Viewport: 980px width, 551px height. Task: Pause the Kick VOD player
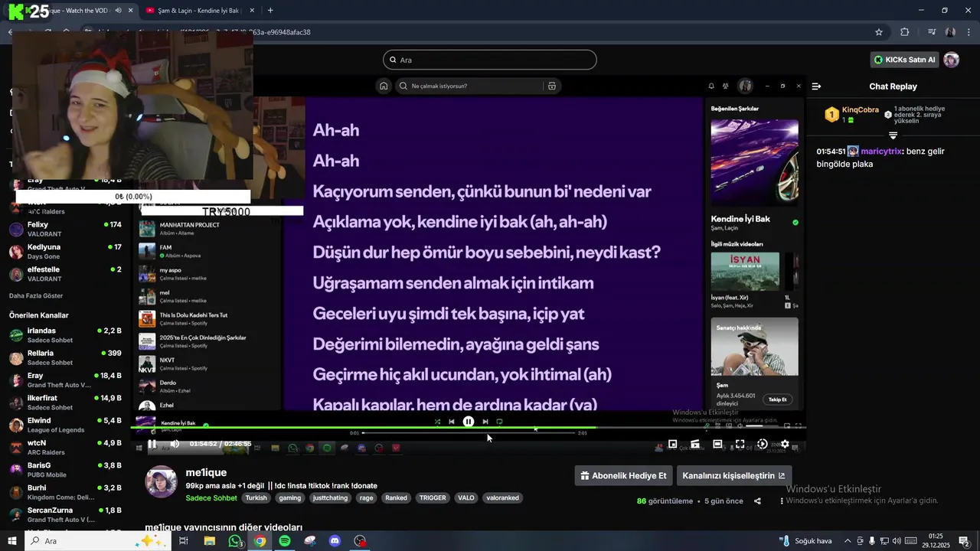[x=152, y=444]
